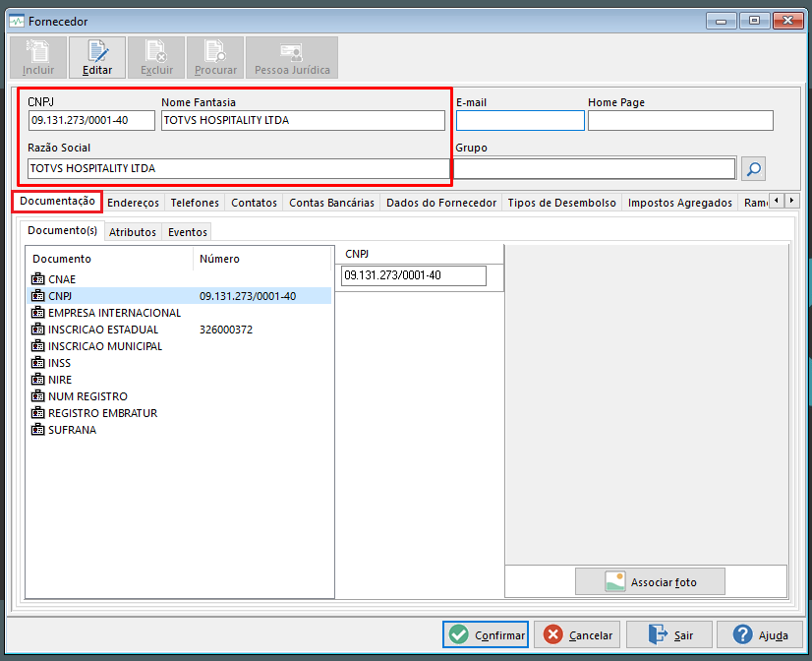Click the EMPRESA INTERNACIONAL row label
Viewport: 812px width, 661px height.
click(114, 313)
